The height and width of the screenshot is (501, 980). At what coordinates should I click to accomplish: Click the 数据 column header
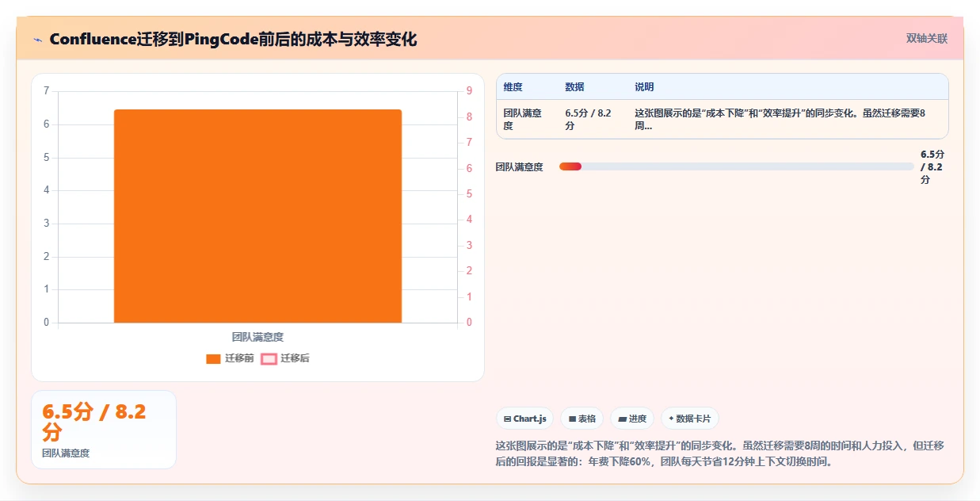pyautogui.click(x=574, y=87)
